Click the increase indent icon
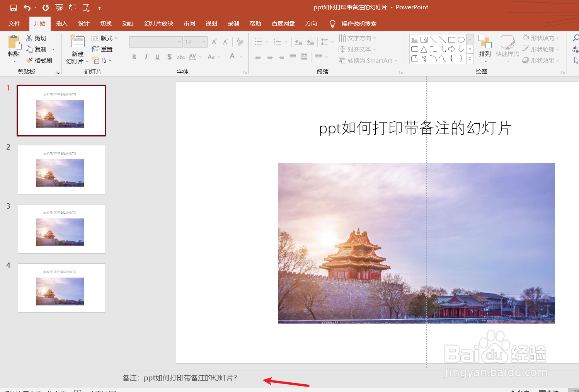The image size is (579, 392). pos(310,42)
